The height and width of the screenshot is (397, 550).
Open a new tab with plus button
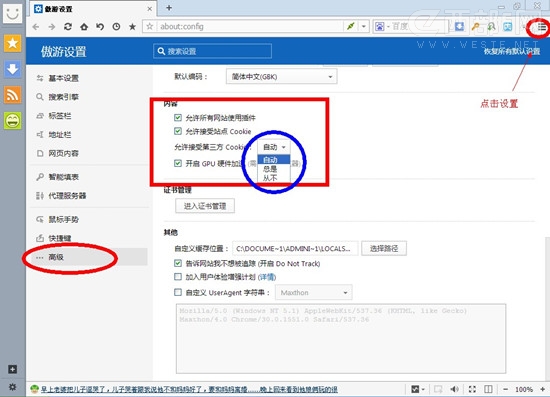169,8
